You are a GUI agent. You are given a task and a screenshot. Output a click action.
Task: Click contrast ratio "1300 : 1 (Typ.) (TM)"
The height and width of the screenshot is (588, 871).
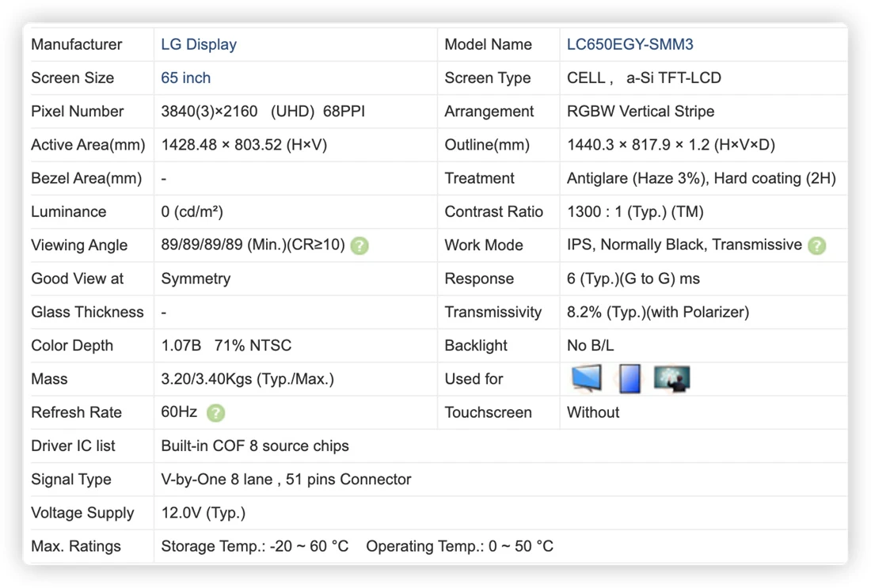pyautogui.click(x=635, y=211)
